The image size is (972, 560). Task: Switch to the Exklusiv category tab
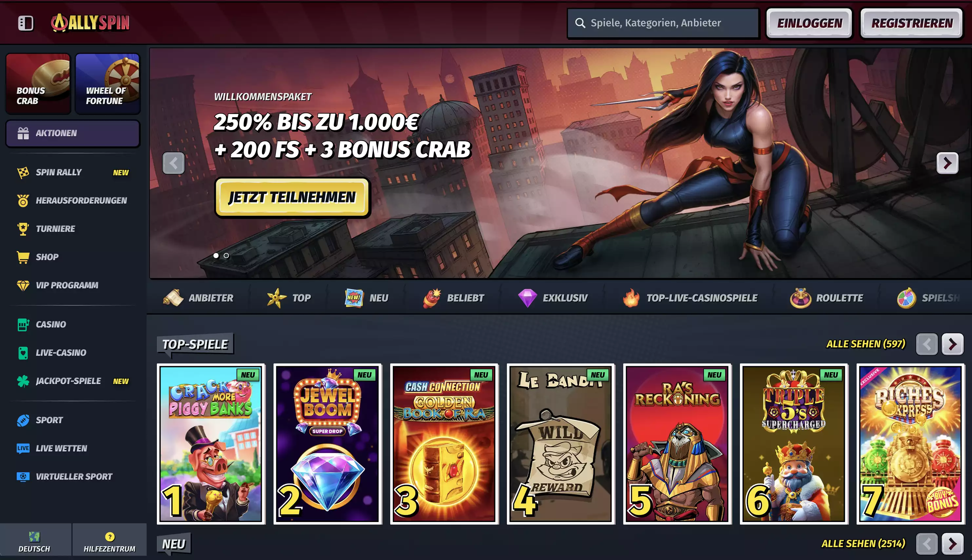click(x=553, y=298)
